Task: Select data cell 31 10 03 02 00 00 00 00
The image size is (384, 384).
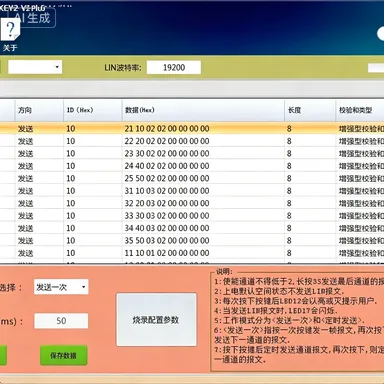Action: point(167,191)
